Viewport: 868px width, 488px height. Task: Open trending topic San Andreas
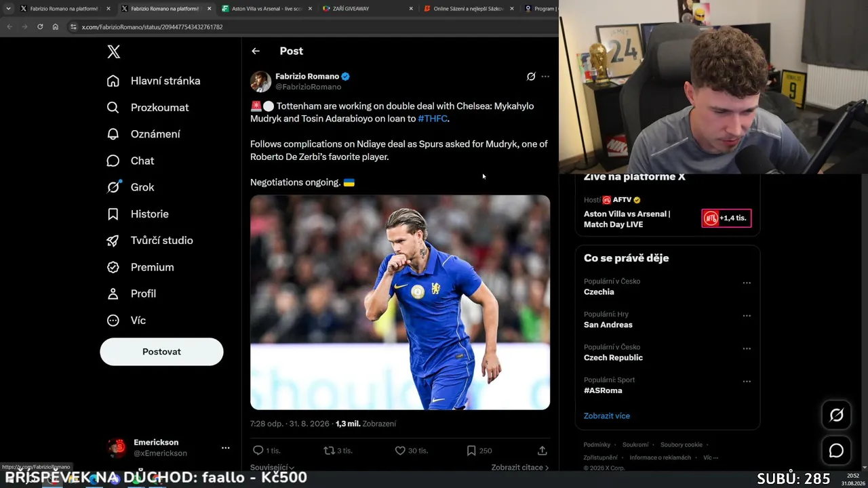click(608, 325)
